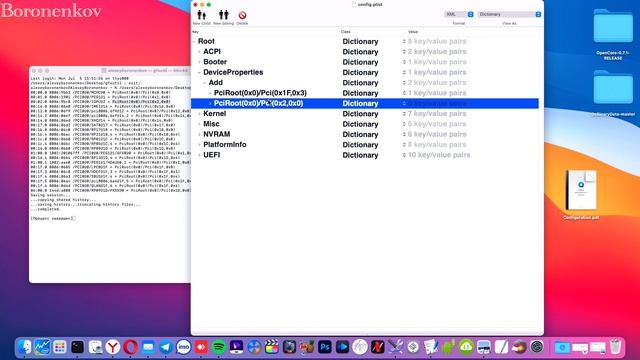The width and height of the screenshot is (640, 360).
Task: Open Mail from the Dock
Action: pyautogui.click(x=148, y=347)
